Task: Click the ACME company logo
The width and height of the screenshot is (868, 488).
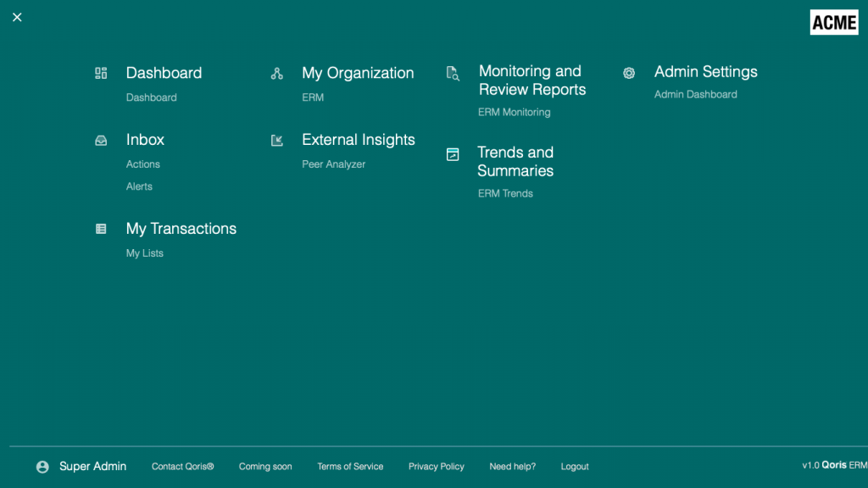Action: [834, 22]
